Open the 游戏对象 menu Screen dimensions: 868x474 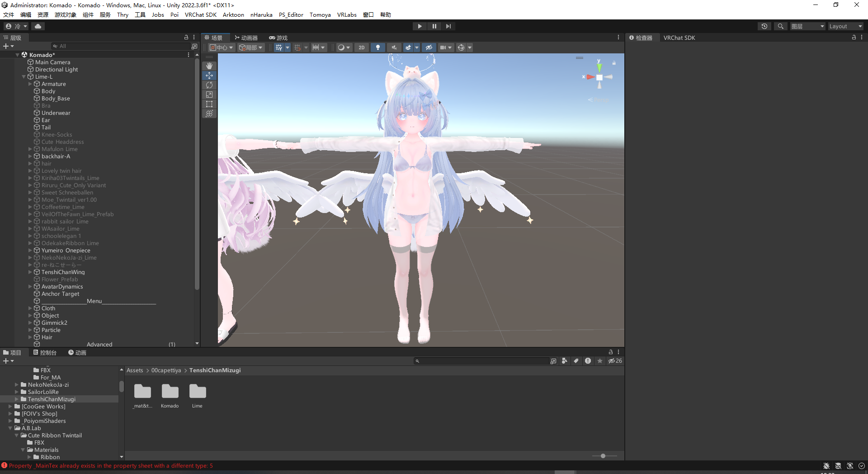66,14
